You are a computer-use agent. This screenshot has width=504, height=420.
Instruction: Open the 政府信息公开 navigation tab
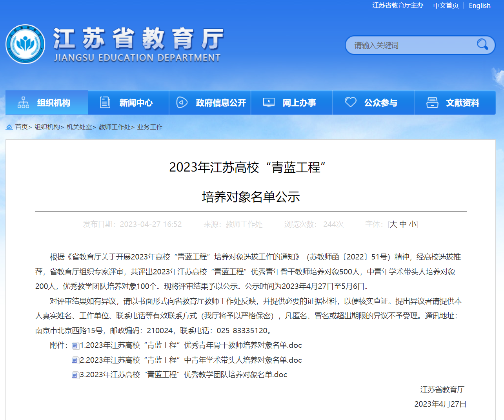click(210, 102)
